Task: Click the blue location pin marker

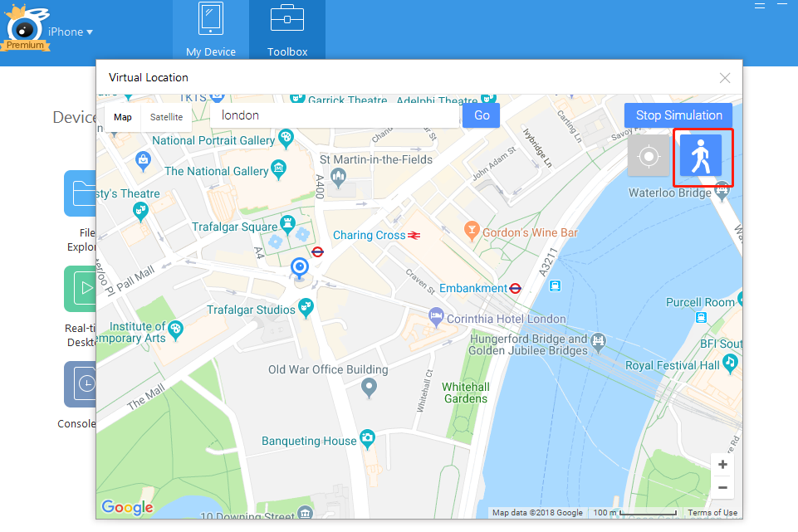Action: click(301, 267)
